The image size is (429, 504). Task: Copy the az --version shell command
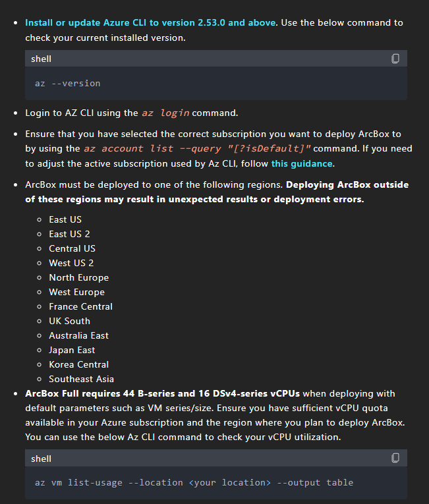click(395, 59)
